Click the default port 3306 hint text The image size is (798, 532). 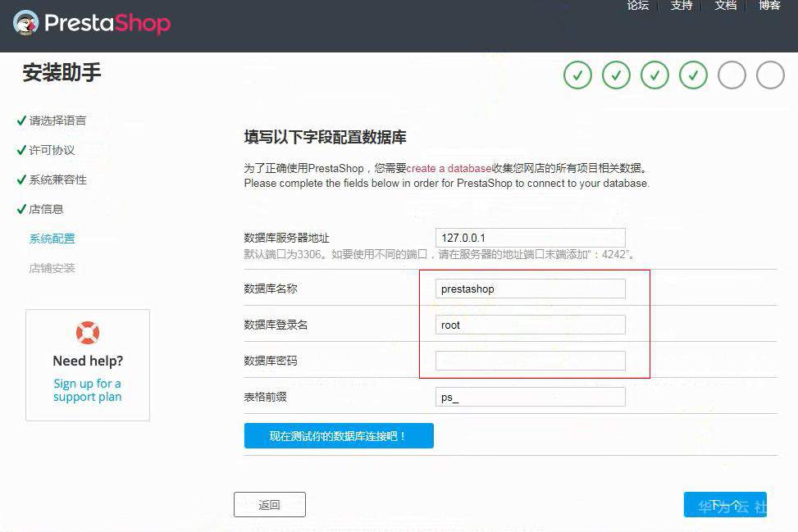(x=440, y=254)
